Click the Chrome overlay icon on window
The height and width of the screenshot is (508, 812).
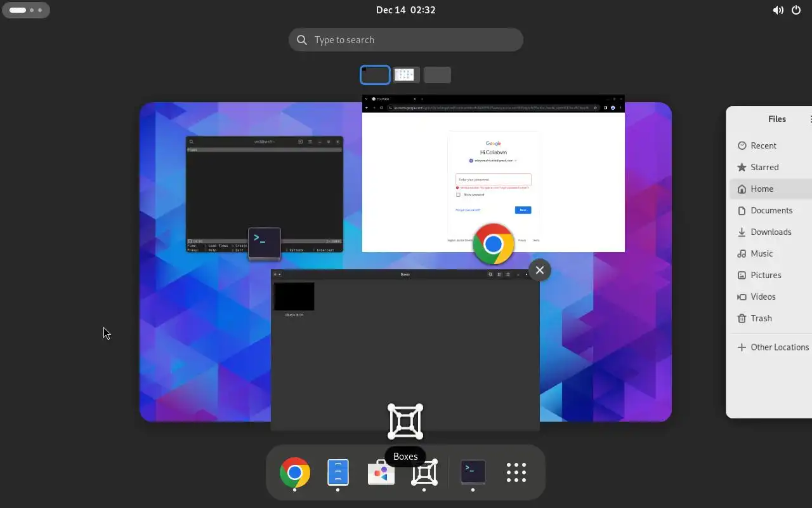point(494,244)
